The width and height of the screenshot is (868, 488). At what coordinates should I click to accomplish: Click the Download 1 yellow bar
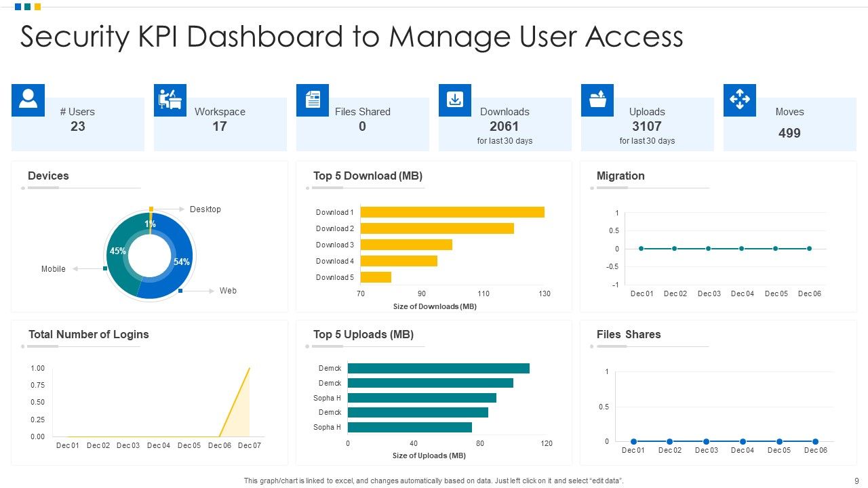click(x=453, y=211)
